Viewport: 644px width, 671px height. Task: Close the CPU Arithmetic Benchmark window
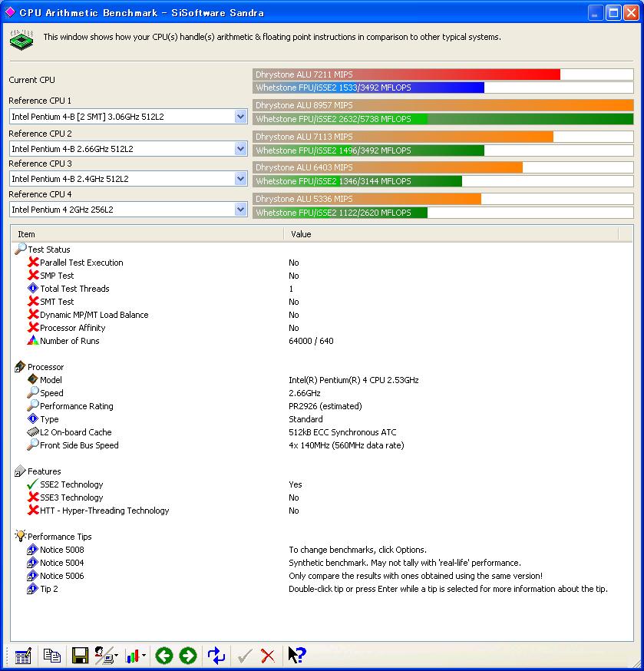631,13
